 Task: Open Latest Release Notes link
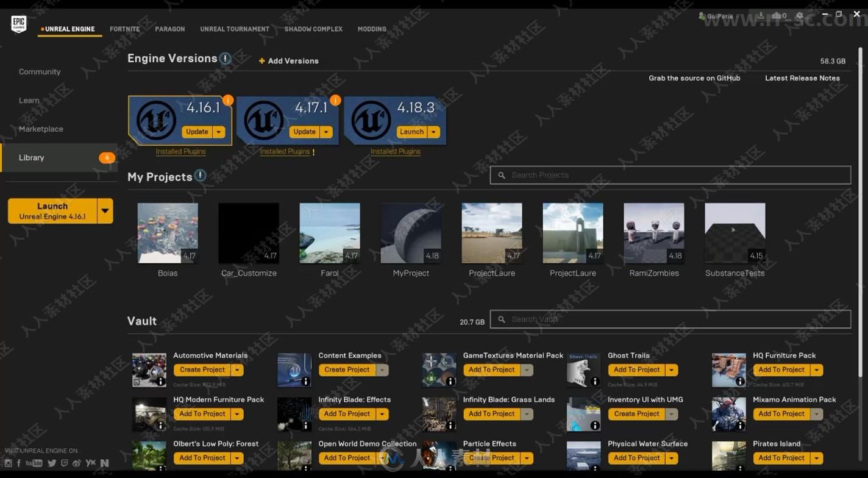click(802, 78)
